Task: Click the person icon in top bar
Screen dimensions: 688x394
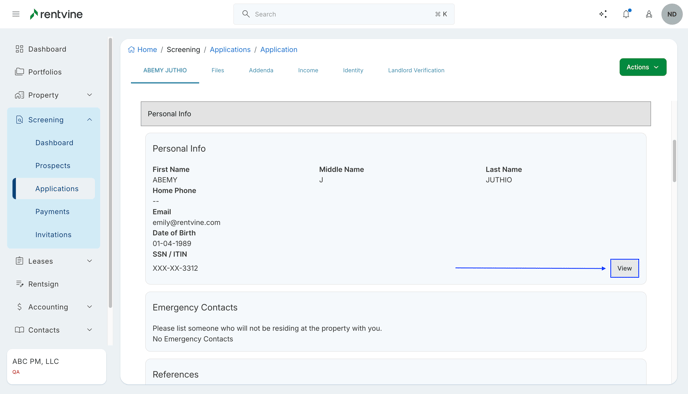Action: tap(649, 14)
